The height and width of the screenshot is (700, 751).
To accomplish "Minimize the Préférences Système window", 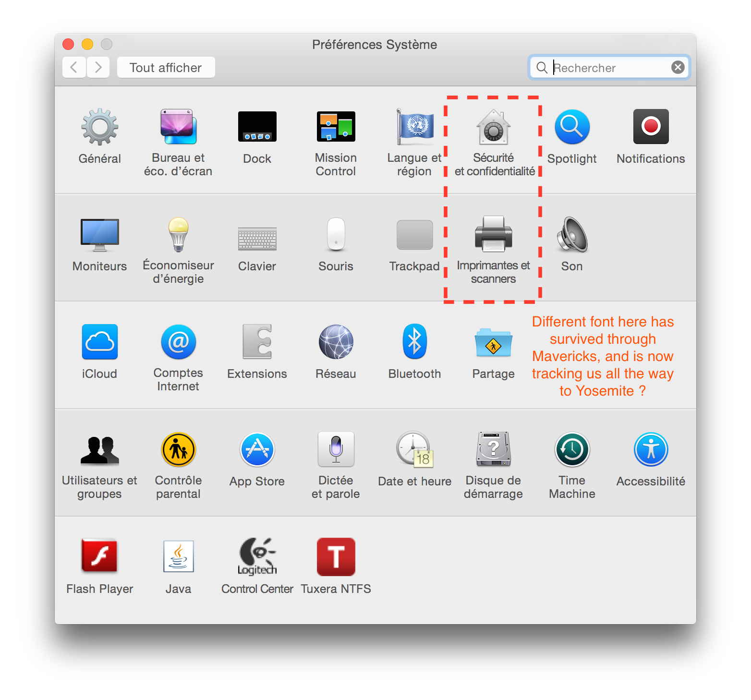I will pyautogui.click(x=87, y=44).
